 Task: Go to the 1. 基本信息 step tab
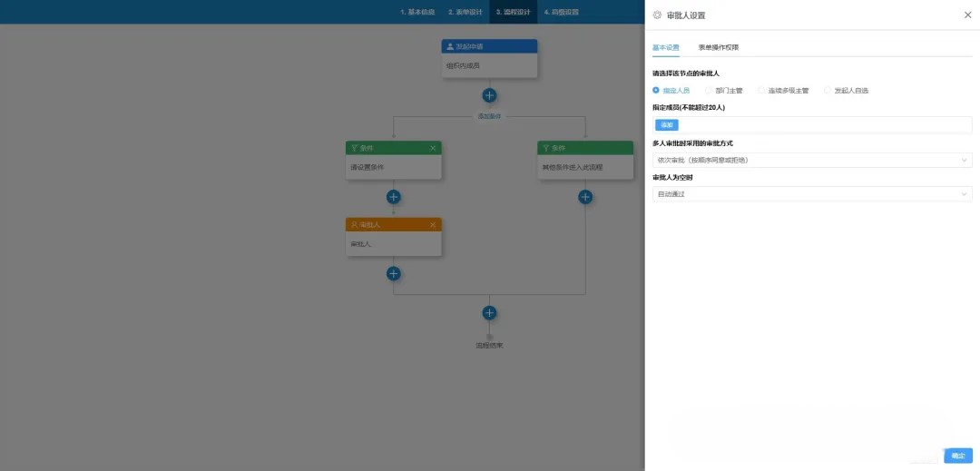tap(417, 13)
